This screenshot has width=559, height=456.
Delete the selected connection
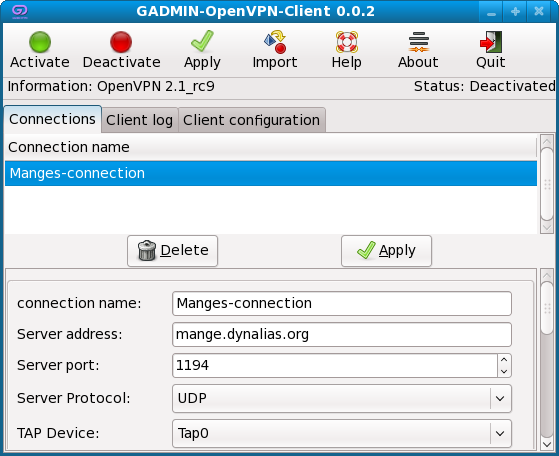click(173, 251)
